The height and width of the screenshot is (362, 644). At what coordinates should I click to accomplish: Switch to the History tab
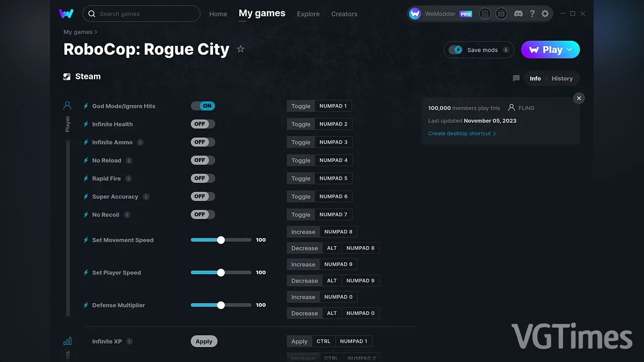562,78
